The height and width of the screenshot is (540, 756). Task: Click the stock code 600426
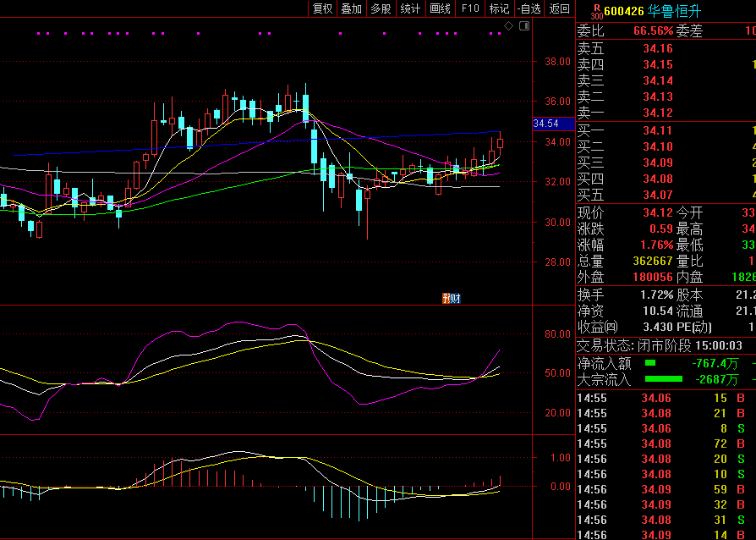[x=624, y=11]
